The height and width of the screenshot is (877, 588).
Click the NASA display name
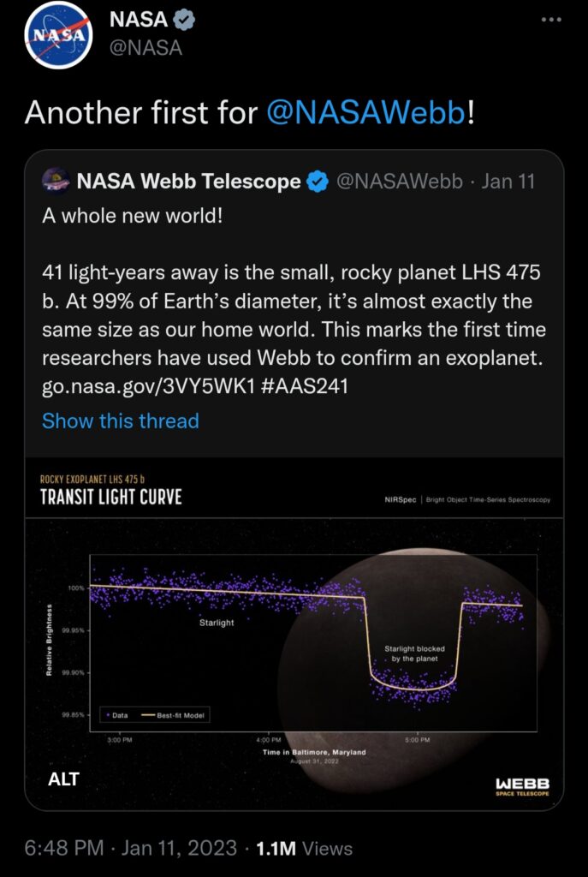(138, 21)
